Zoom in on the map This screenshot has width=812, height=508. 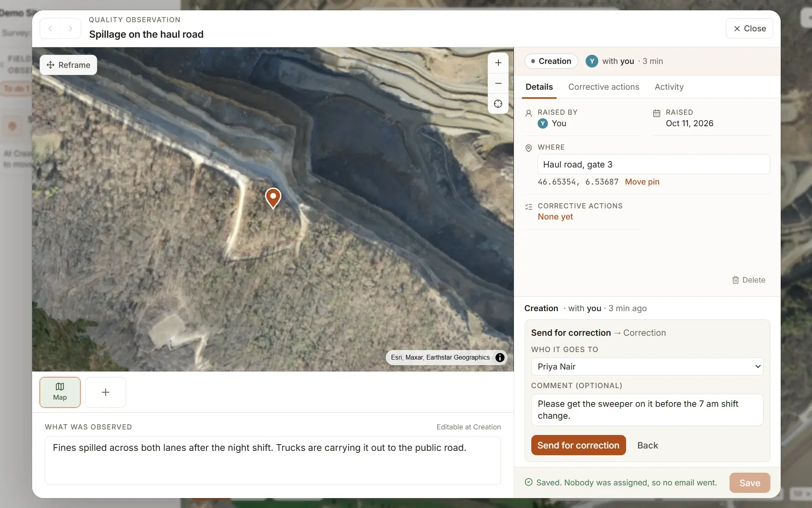pos(498,63)
